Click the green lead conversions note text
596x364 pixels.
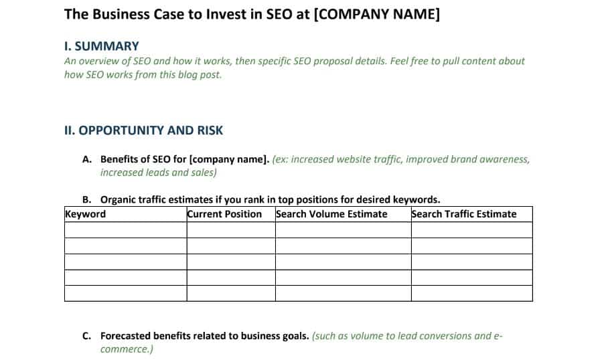click(301, 343)
